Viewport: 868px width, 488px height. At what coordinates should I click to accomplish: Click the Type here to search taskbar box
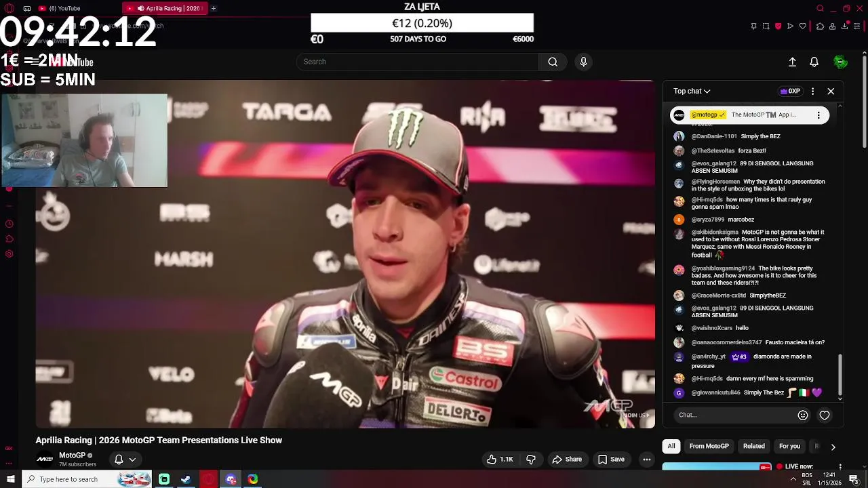87,479
